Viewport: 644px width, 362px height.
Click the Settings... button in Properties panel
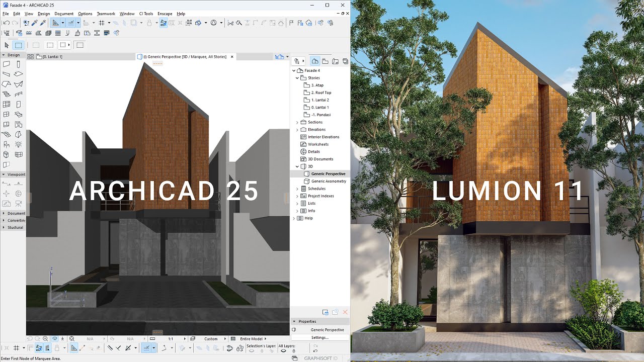320,337
